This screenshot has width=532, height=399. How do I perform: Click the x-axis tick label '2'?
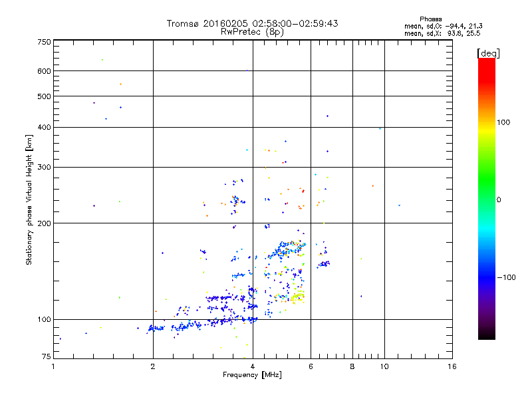[x=153, y=366]
